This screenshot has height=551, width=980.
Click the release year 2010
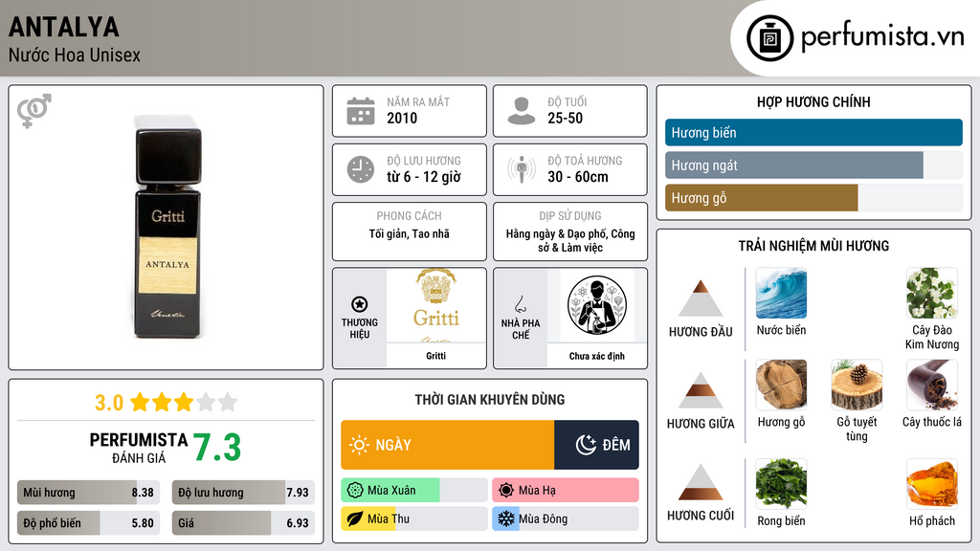point(402,118)
